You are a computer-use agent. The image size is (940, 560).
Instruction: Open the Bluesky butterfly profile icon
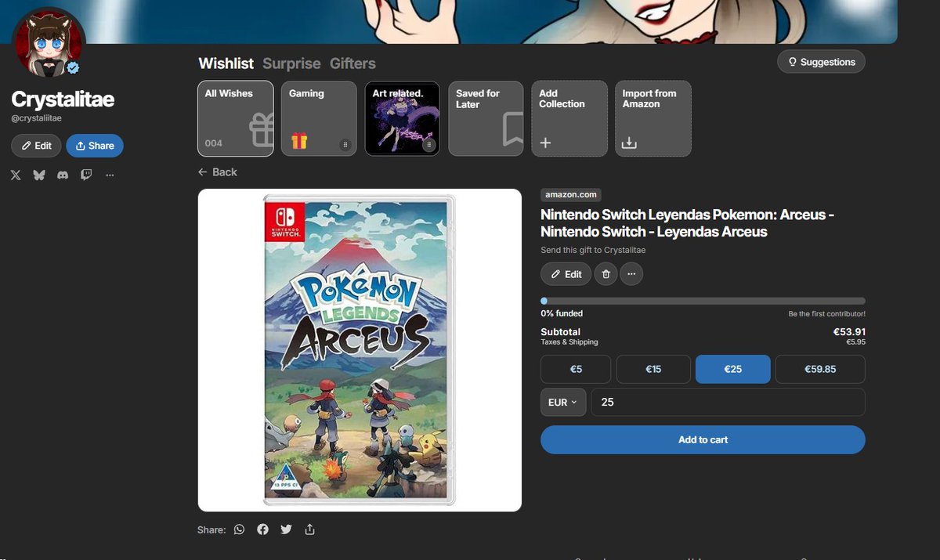39,175
